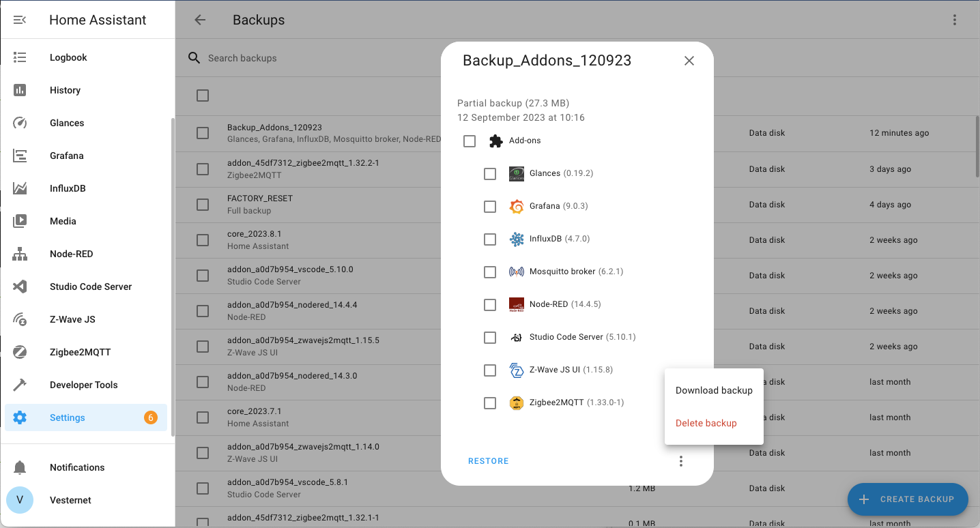Open Notifications bell item
The width and height of the screenshot is (980, 528).
coord(86,467)
